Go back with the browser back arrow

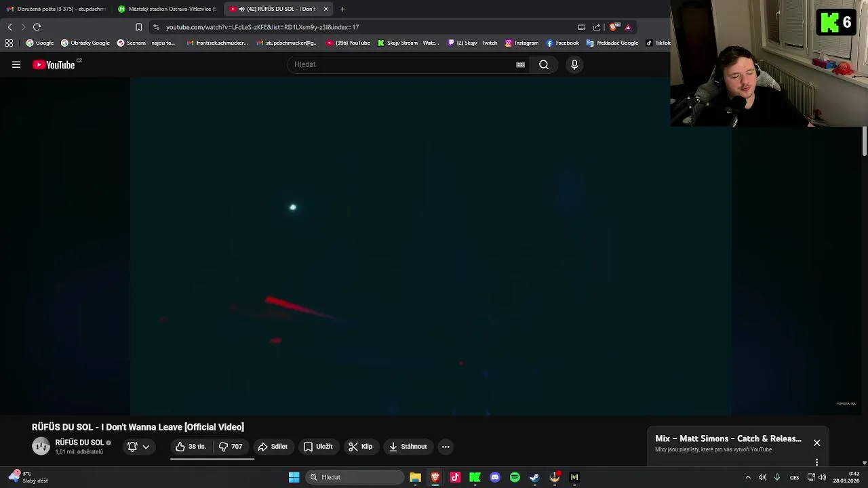[x=9, y=27]
